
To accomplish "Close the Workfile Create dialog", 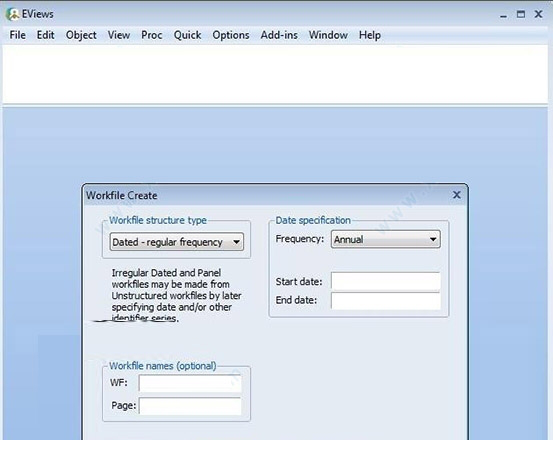I will click(x=456, y=195).
